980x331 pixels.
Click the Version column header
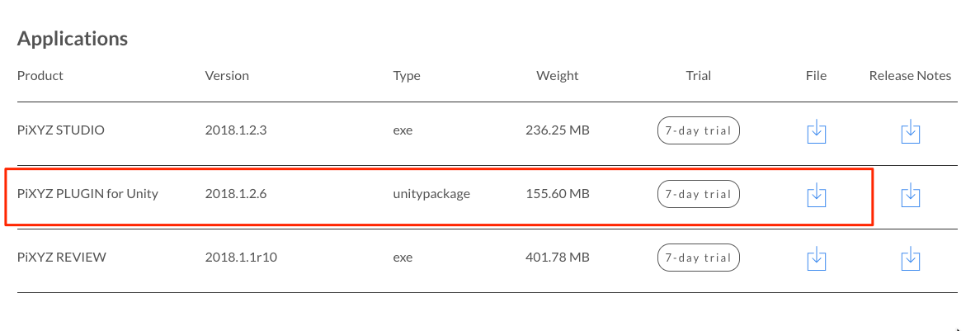pos(227,76)
